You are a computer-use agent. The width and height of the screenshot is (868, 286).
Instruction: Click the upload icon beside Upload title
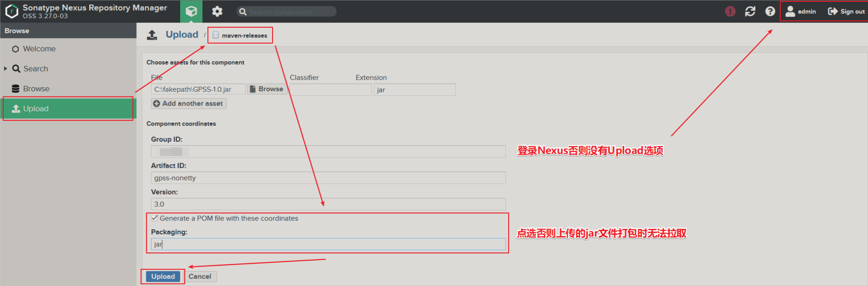tap(152, 35)
